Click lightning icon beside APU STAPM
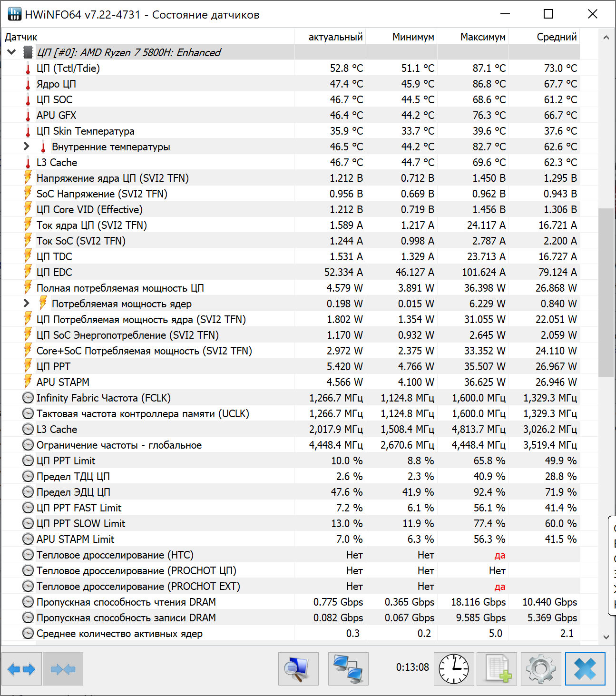The height and width of the screenshot is (696, 616). coord(28,382)
